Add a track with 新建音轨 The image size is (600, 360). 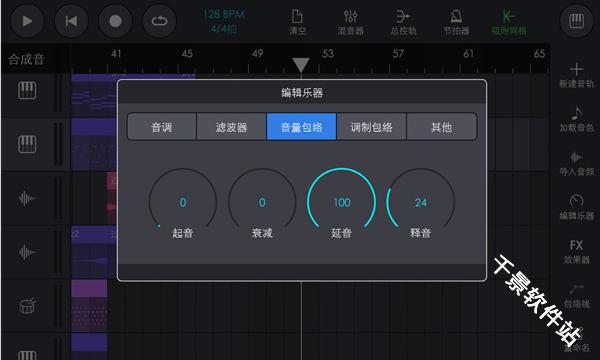coord(576,75)
